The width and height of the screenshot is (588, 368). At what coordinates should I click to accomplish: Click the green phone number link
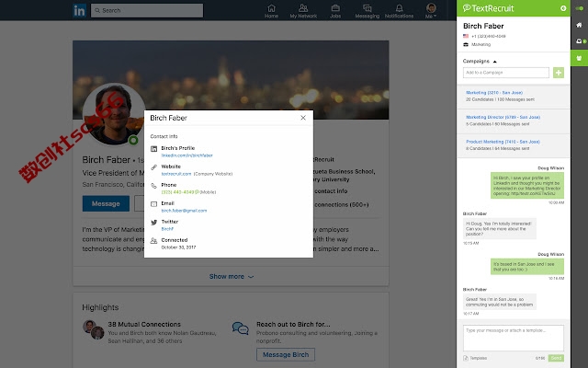pos(177,192)
